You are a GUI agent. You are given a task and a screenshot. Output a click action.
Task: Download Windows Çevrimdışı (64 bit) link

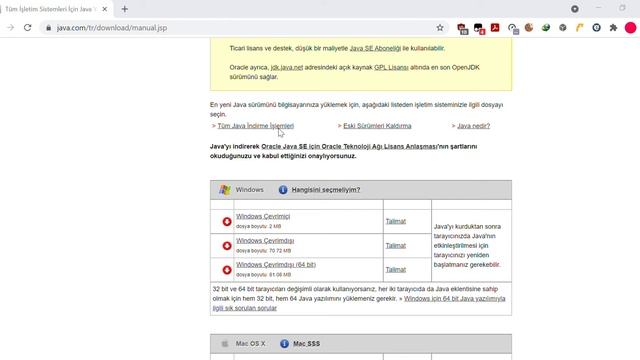click(x=276, y=264)
